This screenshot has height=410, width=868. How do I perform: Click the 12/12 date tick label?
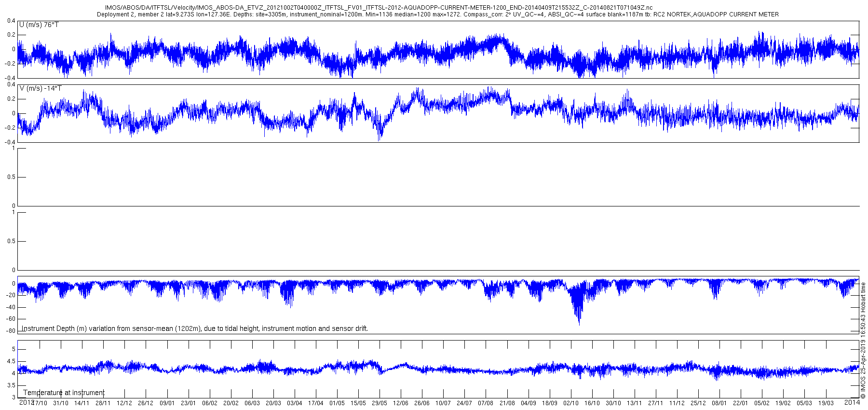click(x=124, y=403)
